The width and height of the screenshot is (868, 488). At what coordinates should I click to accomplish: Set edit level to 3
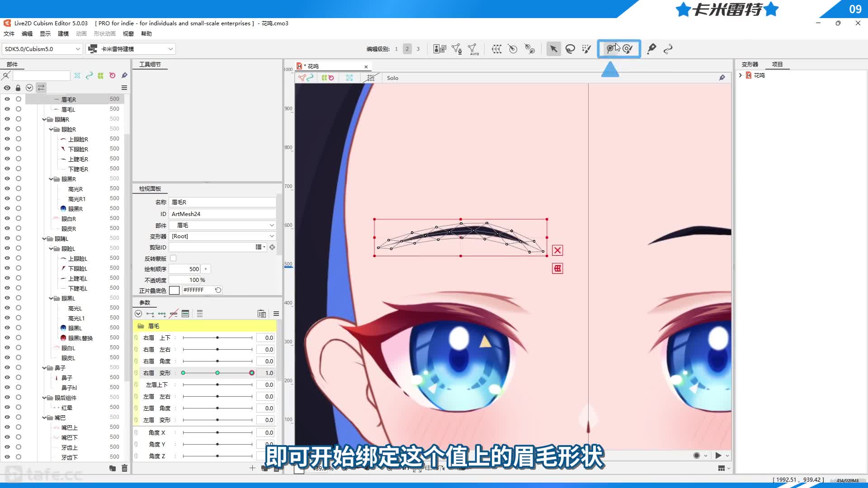(x=418, y=49)
